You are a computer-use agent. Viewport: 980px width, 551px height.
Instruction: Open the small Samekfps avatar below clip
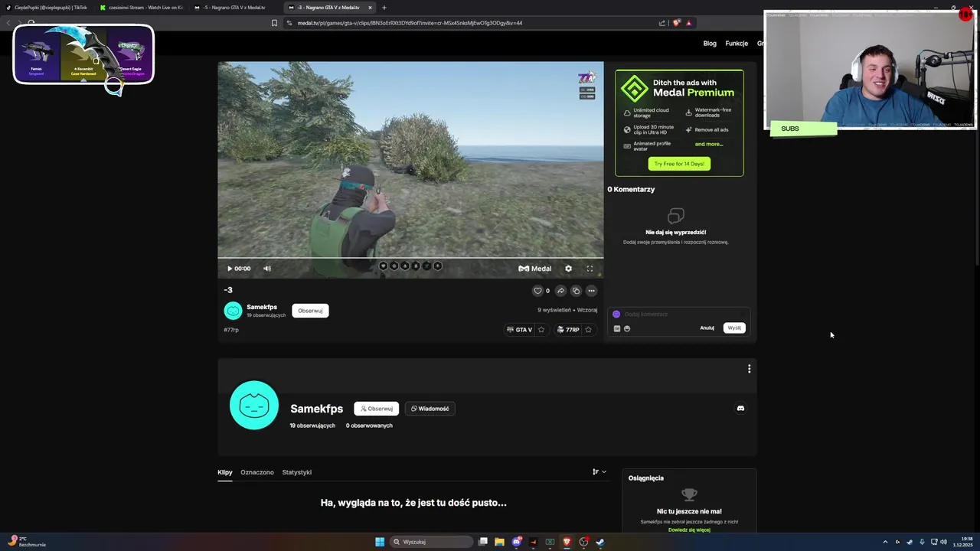233,310
